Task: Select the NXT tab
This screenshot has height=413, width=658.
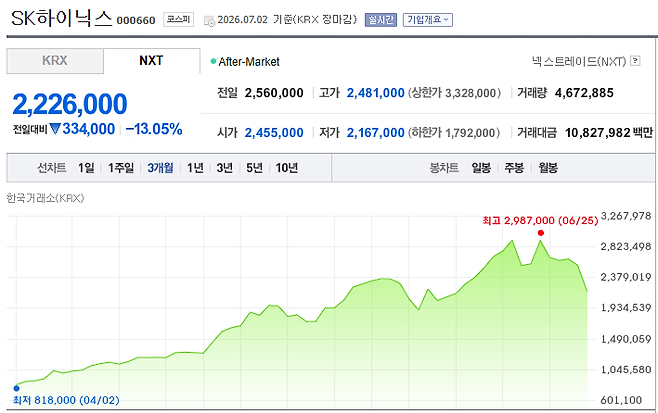Action: [x=151, y=61]
